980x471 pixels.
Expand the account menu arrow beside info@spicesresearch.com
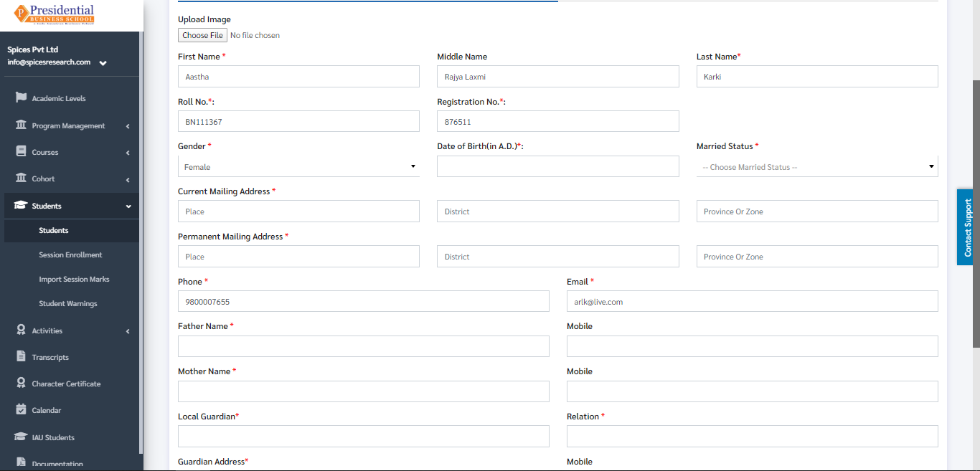(x=103, y=63)
